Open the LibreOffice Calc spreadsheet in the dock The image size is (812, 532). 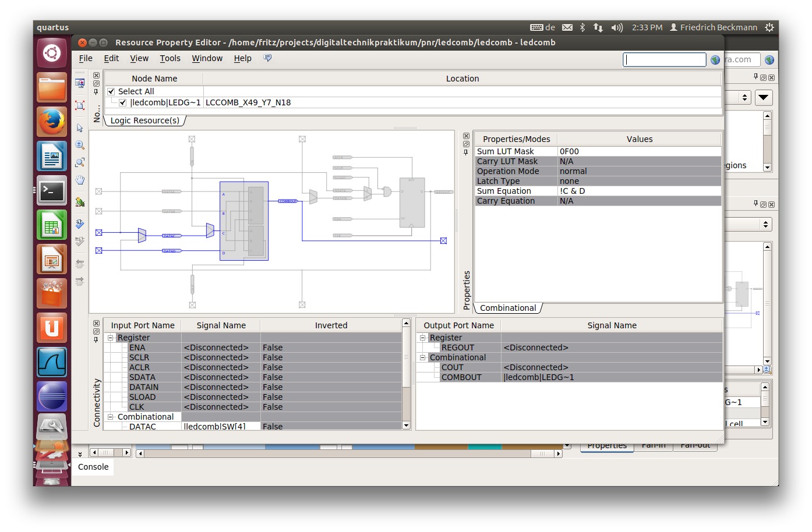click(52, 225)
